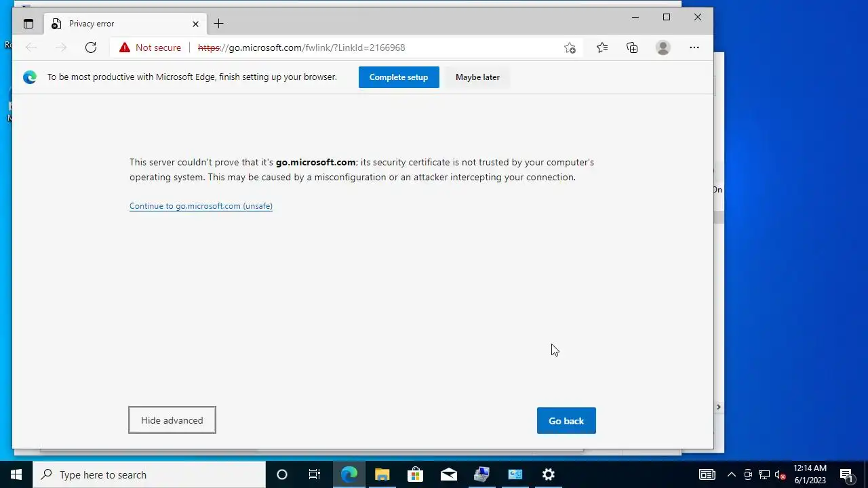This screenshot has height=488, width=868.
Task: Open Settings and more ellipsis menu
Action: click(694, 47)
